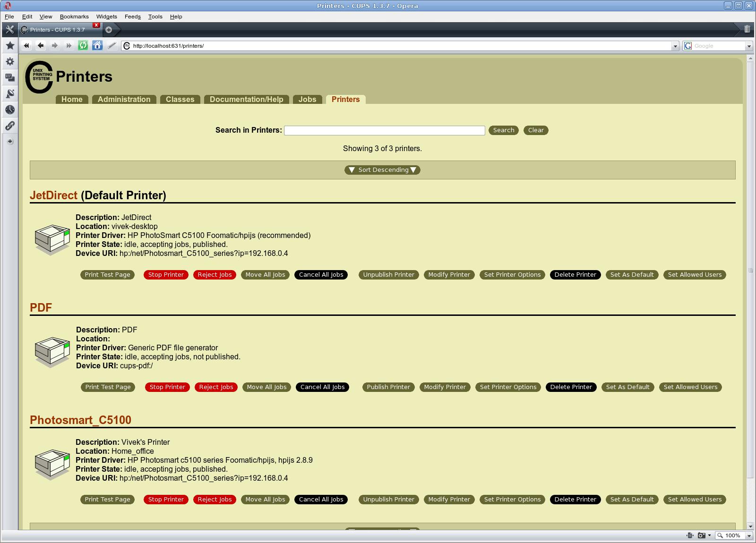Image resolution: width=756 pixels, height=543 pixels.
Task: Open the Widgets gear panel in sidebar
Action: (10, 61)
